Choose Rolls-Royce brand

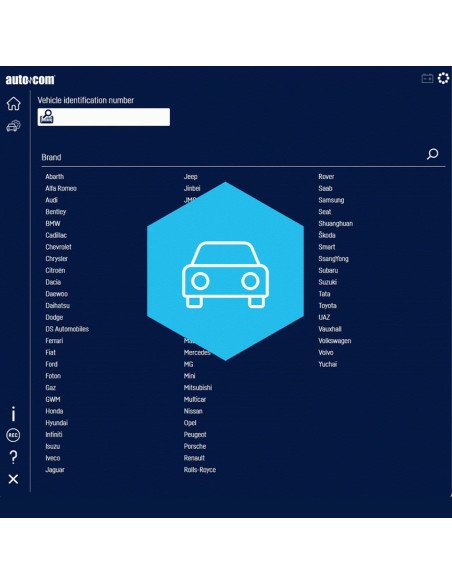pyautogui.click(x=200, y=470)
